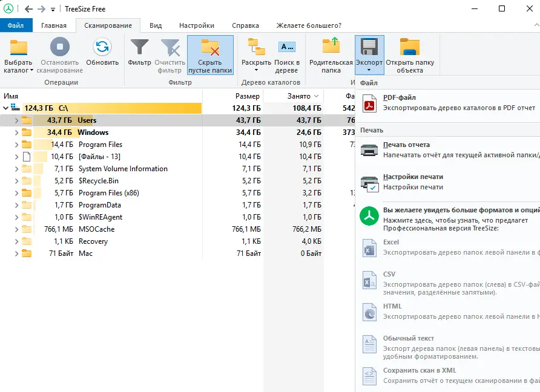Collapse the ribbon with the chevron

(x=536, y=25)
